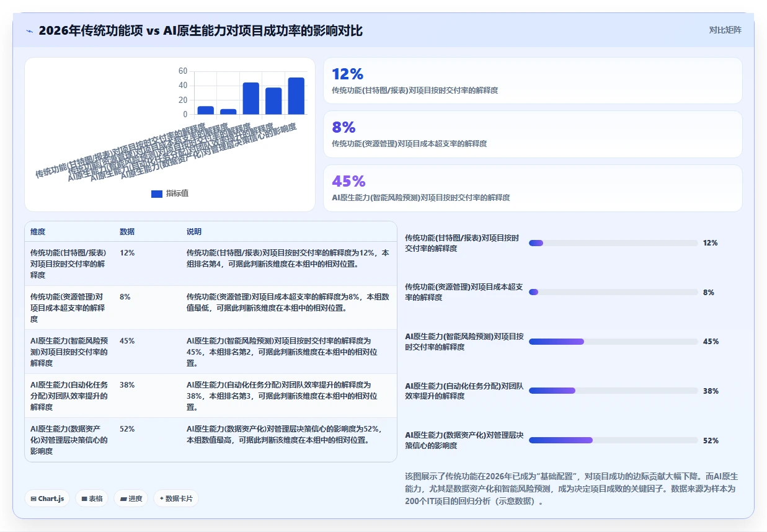Viewport: 767px width, 532px height.
Task: Click the 12% progress bar for 甘特图/报表
Action: click(x=613, y=243)
